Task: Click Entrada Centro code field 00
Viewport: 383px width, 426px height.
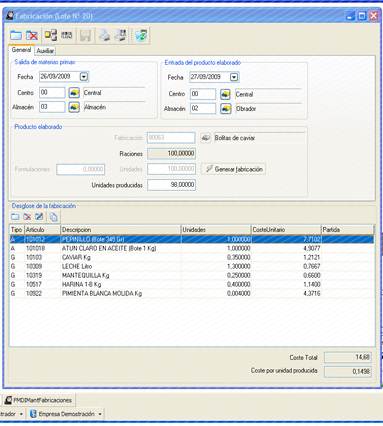Action: (203, 94)
